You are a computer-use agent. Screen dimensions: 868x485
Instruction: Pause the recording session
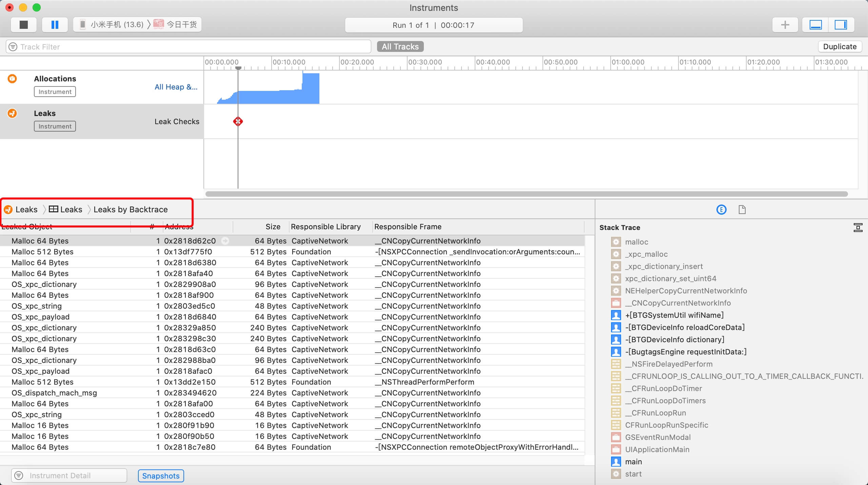(54, 24)
